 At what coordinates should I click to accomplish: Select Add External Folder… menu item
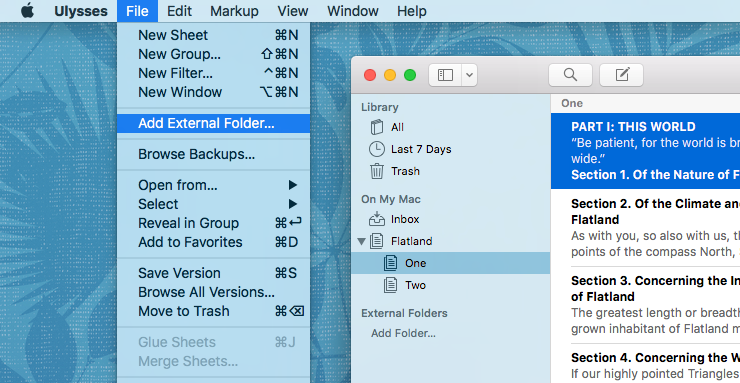(x=213, y=123)
